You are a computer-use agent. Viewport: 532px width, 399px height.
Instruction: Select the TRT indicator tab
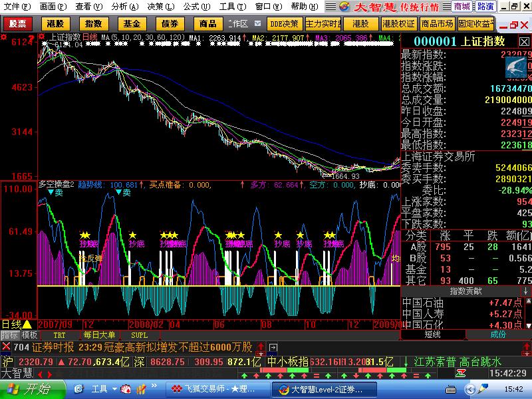click(59, 335)
